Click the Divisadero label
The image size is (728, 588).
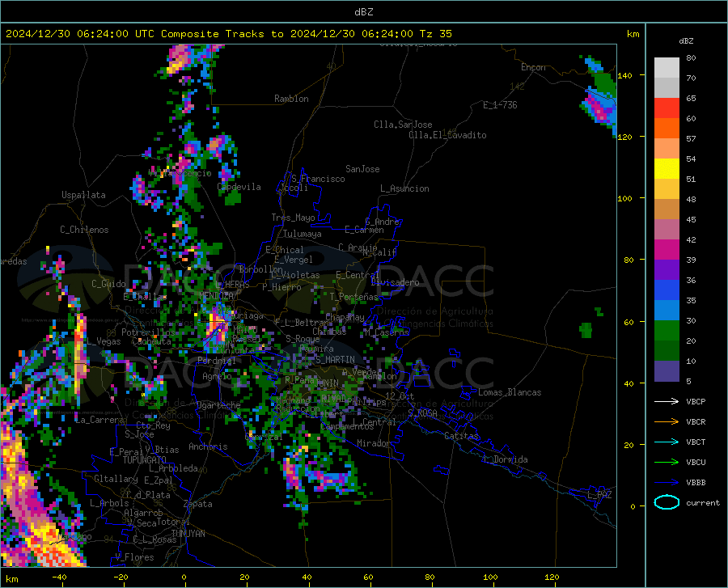coord(395,282)
